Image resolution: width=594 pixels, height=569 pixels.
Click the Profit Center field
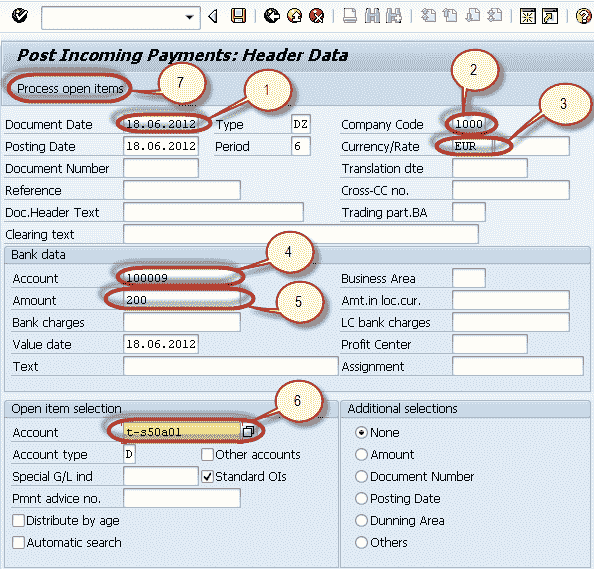click(489, 344)
